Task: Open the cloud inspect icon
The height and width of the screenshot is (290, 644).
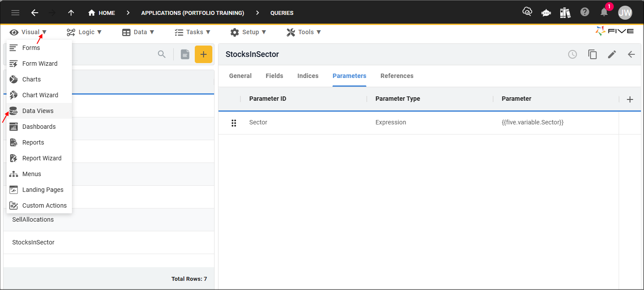Action: (527, 12)
